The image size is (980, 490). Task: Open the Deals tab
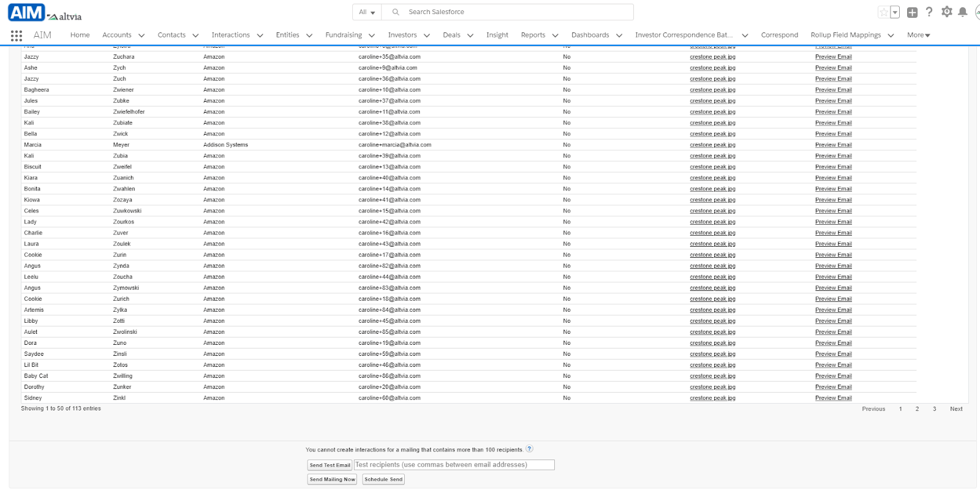pos(451,35)
